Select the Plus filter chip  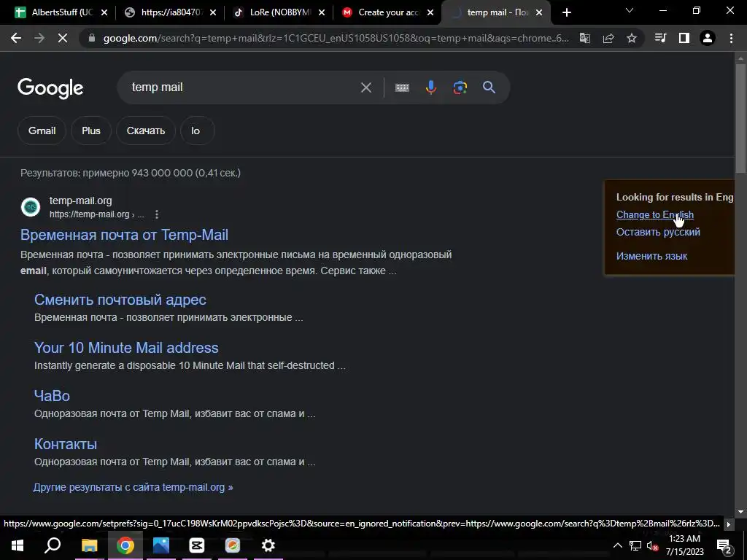[91, 131]
